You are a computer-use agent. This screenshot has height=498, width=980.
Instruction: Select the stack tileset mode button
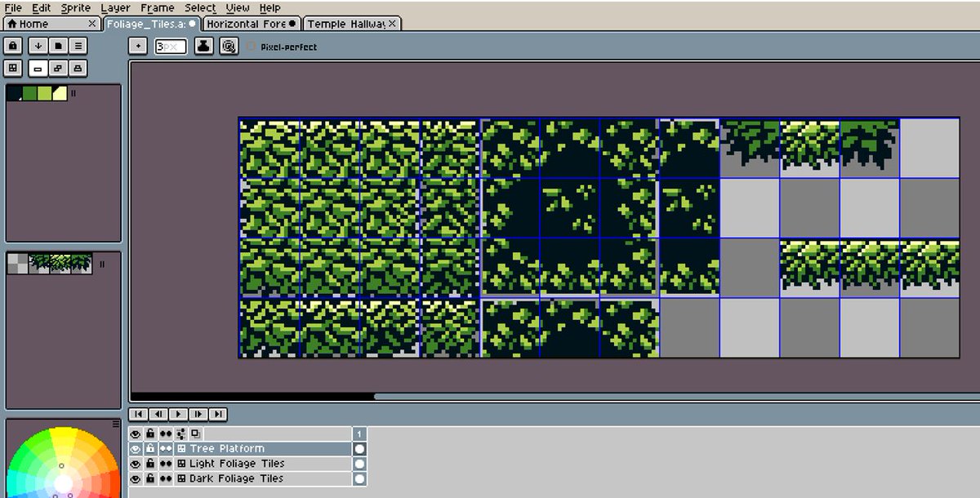pos(78,68)
